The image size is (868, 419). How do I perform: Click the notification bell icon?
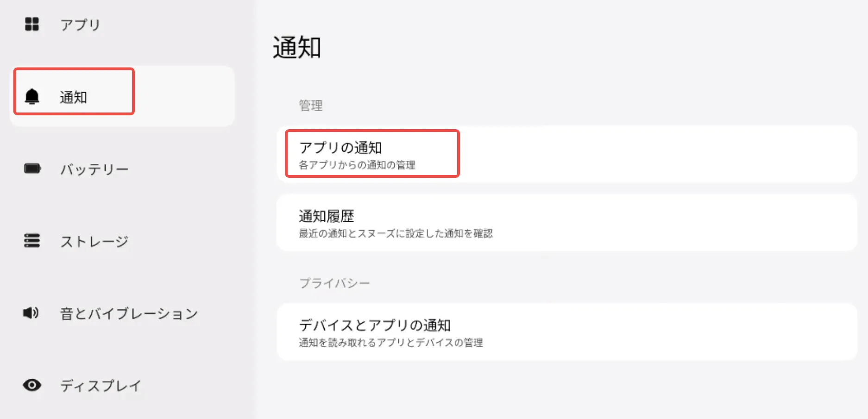tap(32, 96)
